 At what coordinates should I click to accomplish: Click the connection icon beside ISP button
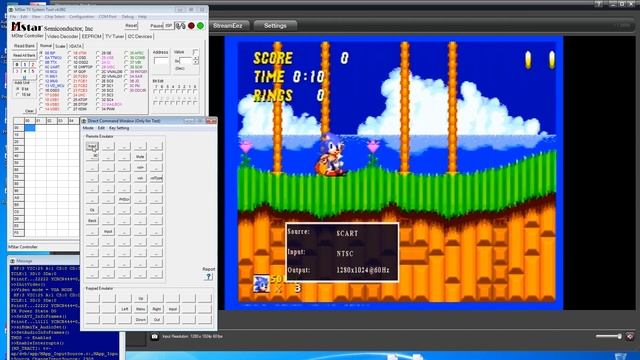pos(180,26)
